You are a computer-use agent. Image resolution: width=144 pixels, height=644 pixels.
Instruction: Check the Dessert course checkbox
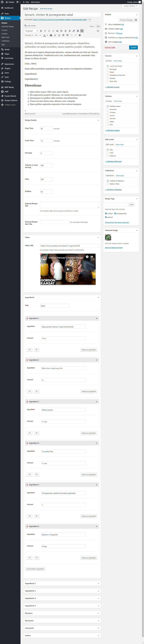(108, 78)
